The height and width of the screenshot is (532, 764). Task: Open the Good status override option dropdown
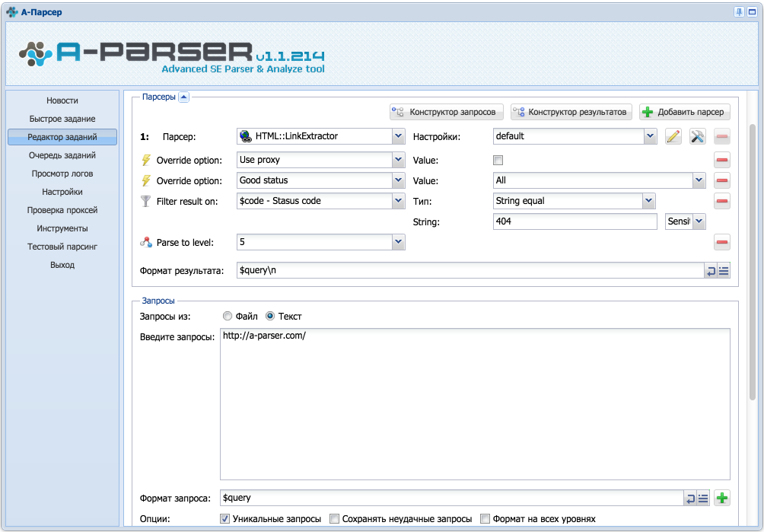coord(398,180)
